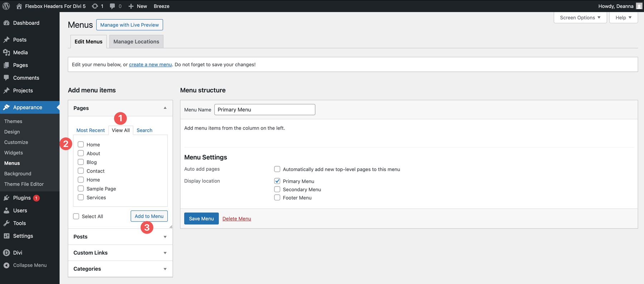Click the Pages sidebar icon
This screenshot has height=284, width=644.
coord(6,65)
